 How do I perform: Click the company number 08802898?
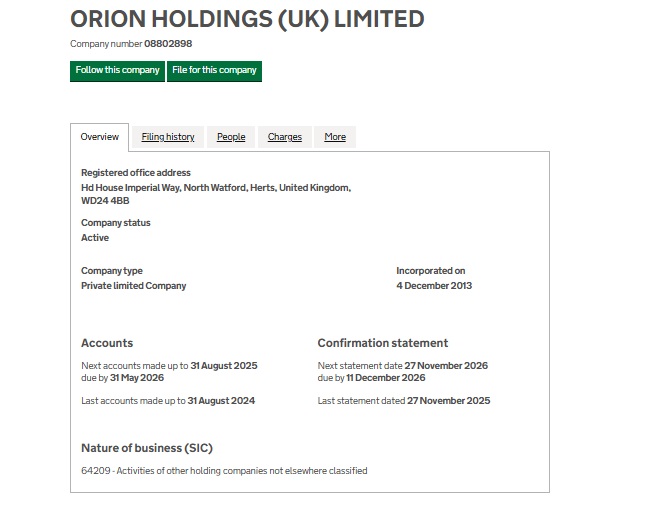tap(168, 44)
